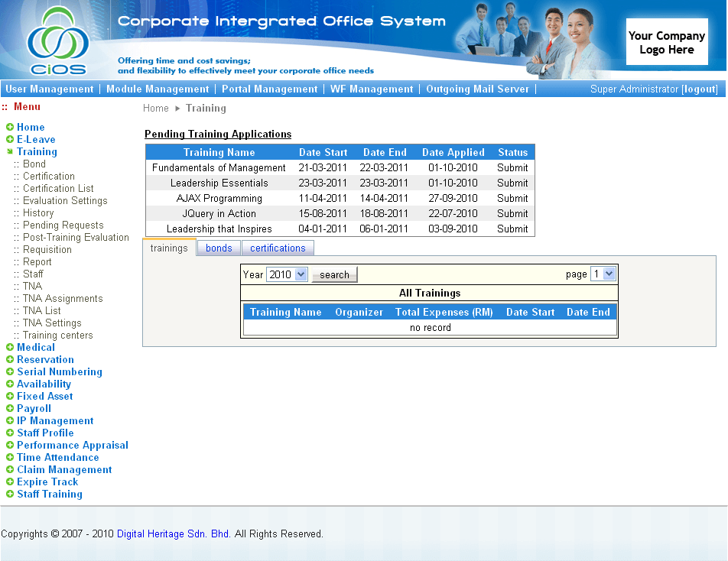Open the Digital Heritage Sdn. Bhd. link
The height and width of the screenshot is (561, 728).
[174, 534]
